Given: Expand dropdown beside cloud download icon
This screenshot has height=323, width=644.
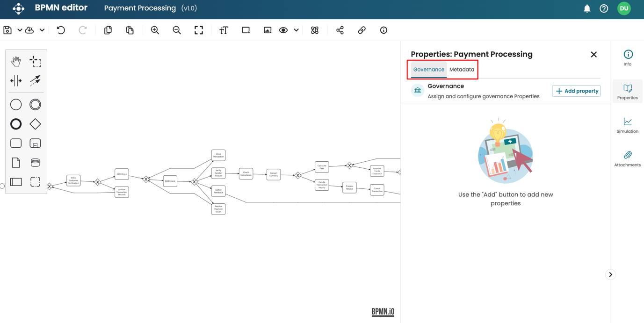Looking at the screenshot, I should coord(42,30).
